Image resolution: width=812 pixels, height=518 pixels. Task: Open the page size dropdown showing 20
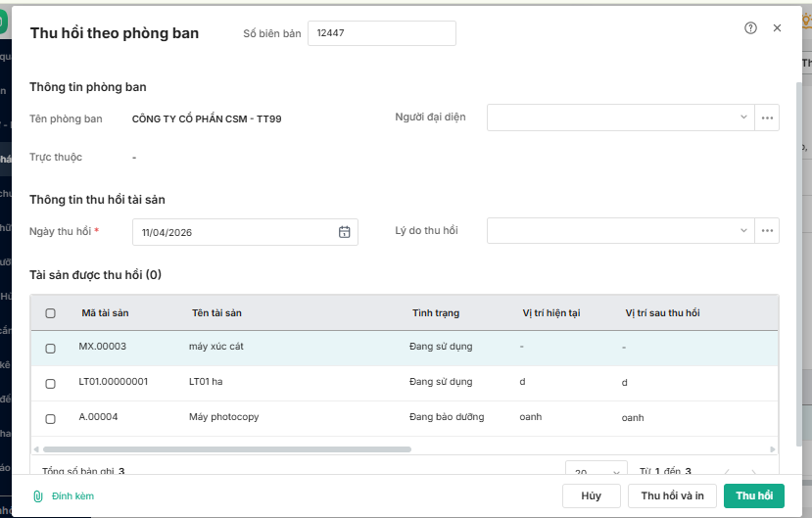click(596, 471)
